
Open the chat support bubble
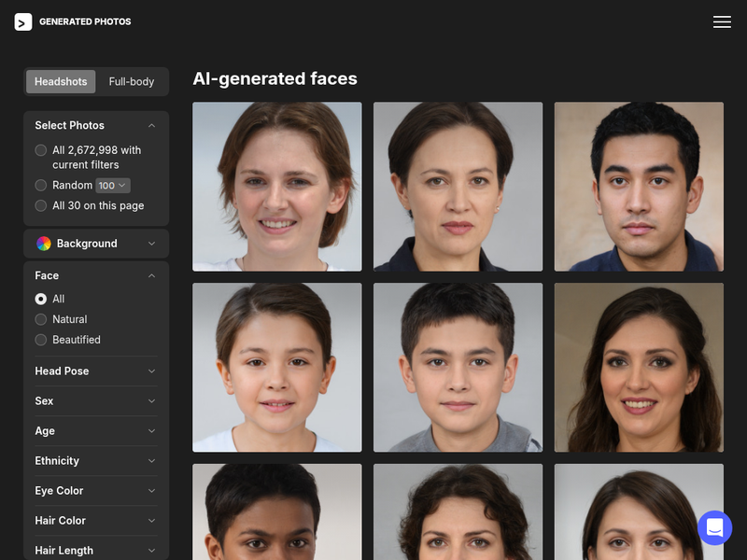coord(714,527)
